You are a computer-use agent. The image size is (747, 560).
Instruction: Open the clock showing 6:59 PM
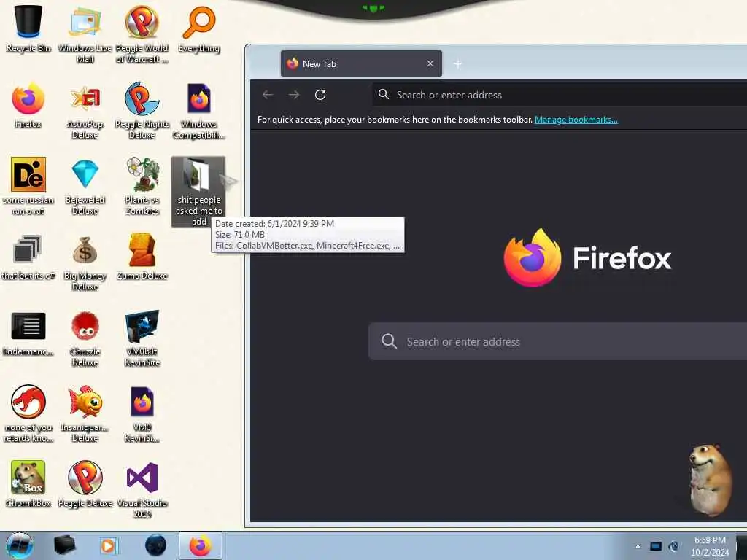coord(710,546)
